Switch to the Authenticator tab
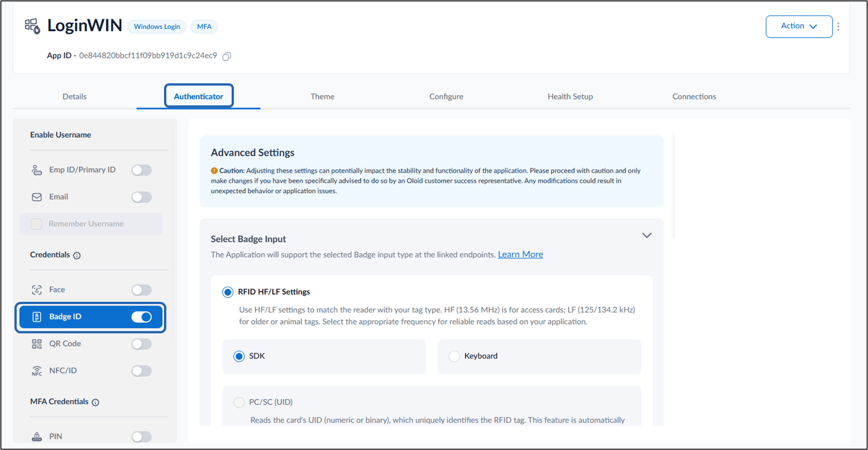This screenshot has width=868, height=450. 198,96
